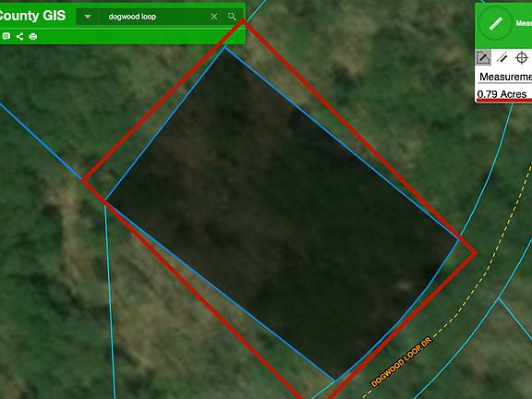532x399 pixels.
Task: Select the location crosshair tool
Action: tap(522, 57)
